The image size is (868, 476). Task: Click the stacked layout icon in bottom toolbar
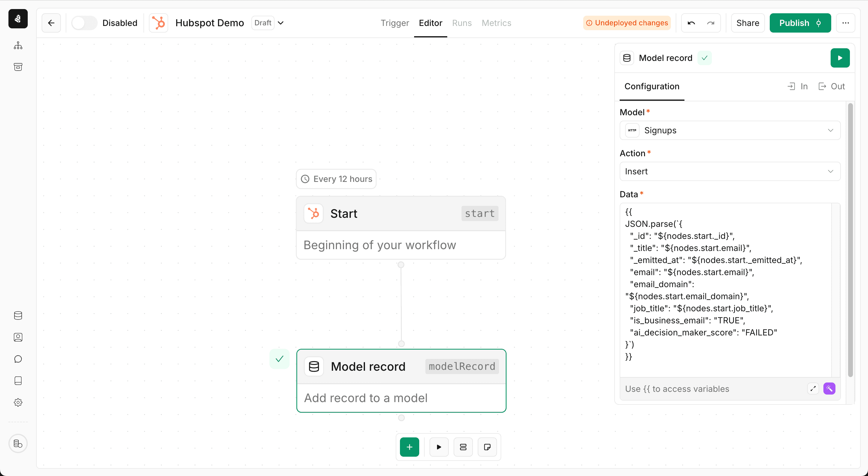(463, 447)
